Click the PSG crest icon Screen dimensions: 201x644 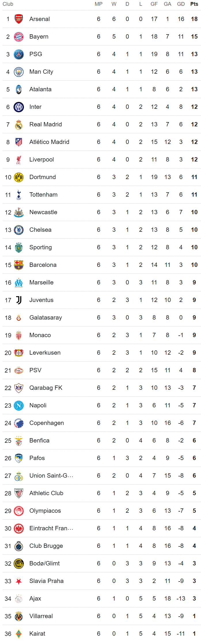(x=19, y=54)
